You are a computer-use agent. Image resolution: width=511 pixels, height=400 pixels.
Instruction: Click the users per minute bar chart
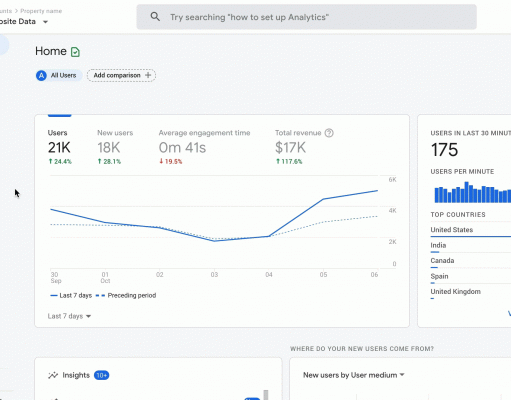(x=472, y=192)
